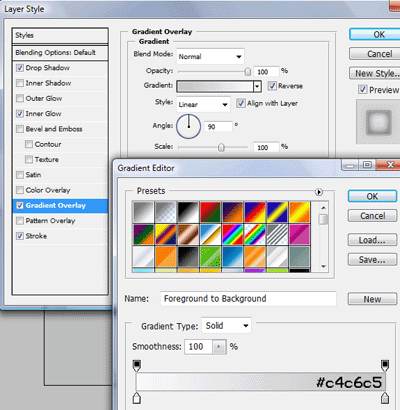Viewport: 400px width, 410px height.
Task: Open the Color Overlay style settings
Action: (48, 190)
